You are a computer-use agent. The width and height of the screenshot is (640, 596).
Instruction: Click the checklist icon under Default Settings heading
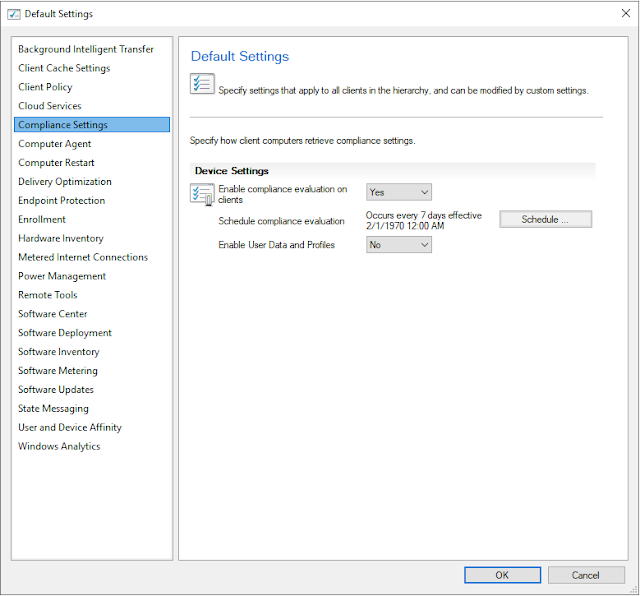point(202,84)
